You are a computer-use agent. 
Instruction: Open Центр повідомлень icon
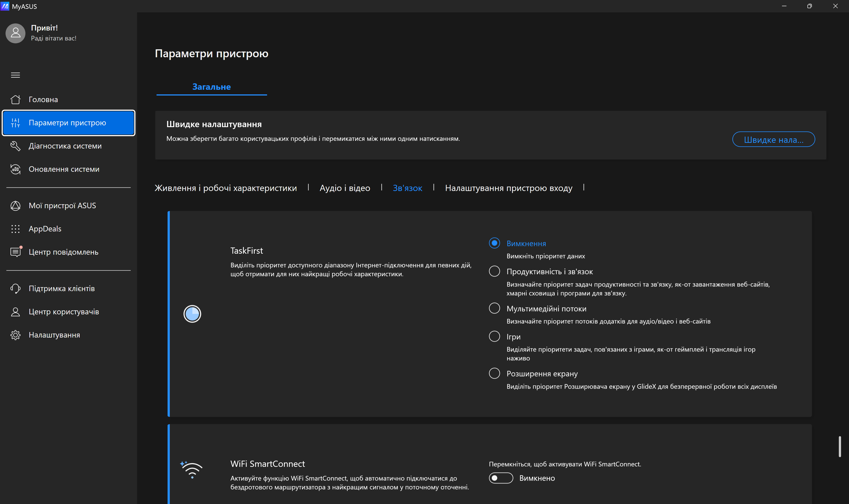point(15,252)
